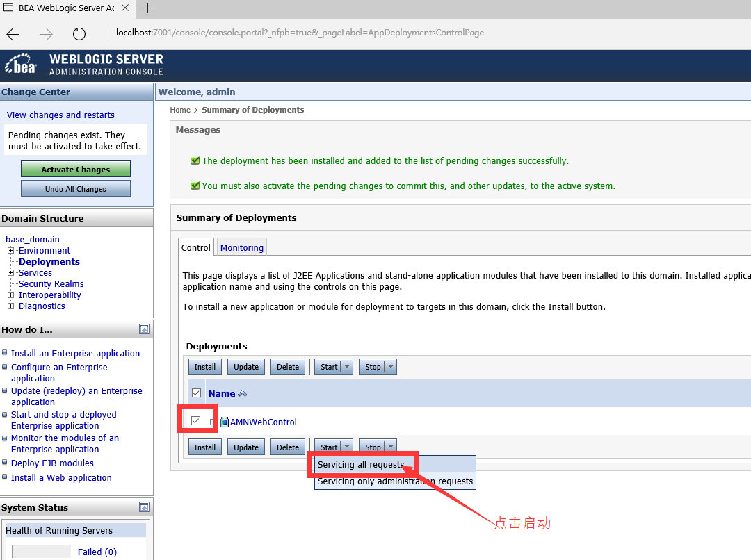The width and height of the screenshot is (751, 560).
Task: Click the browser tab page icon
Action: (8, 8)
